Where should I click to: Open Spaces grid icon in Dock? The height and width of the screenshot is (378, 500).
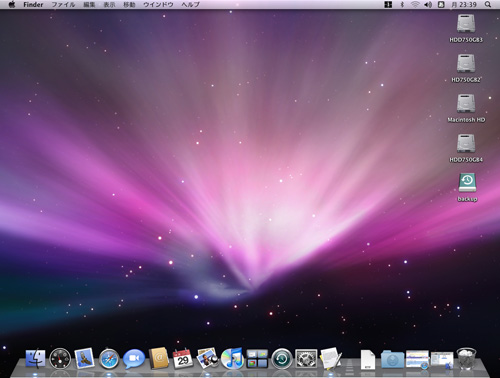257,359
